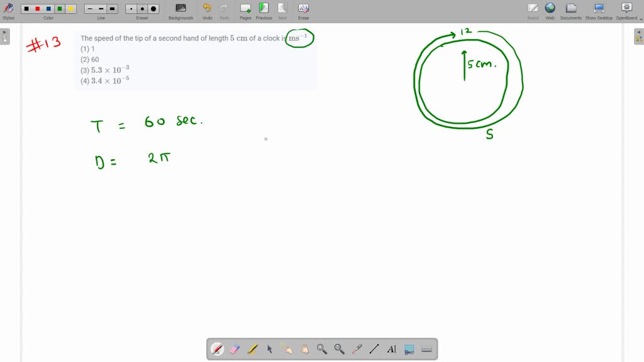Redo the undone action

[225, 11]
